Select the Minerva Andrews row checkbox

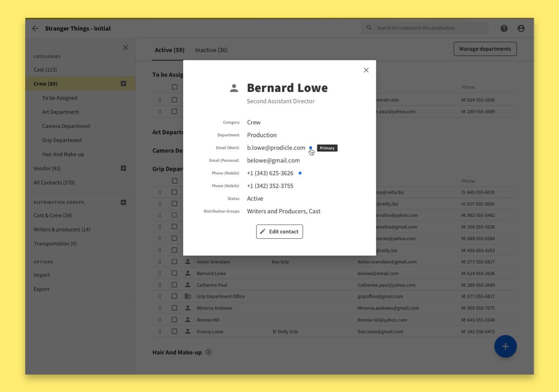(x=175, y=308)
